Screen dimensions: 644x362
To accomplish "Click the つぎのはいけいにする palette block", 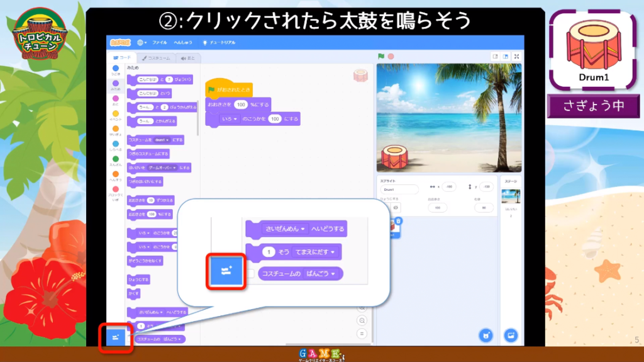I will point(145,181).
